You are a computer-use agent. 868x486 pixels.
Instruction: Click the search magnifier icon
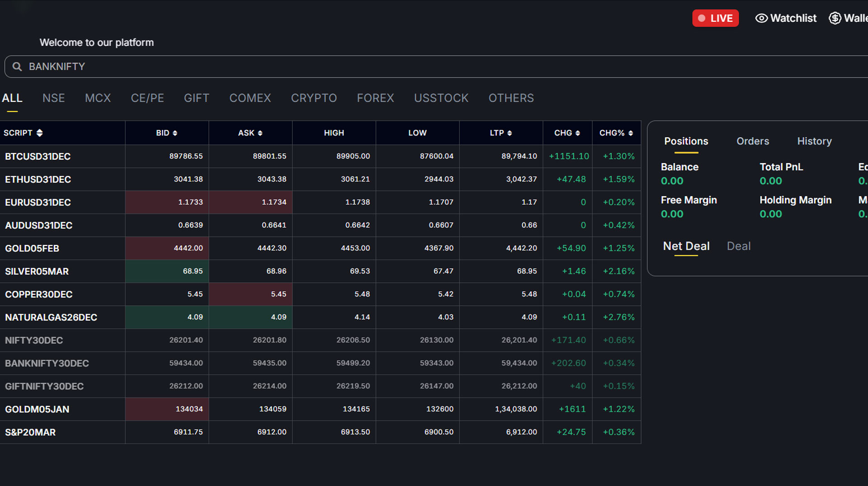click(17, 67)
